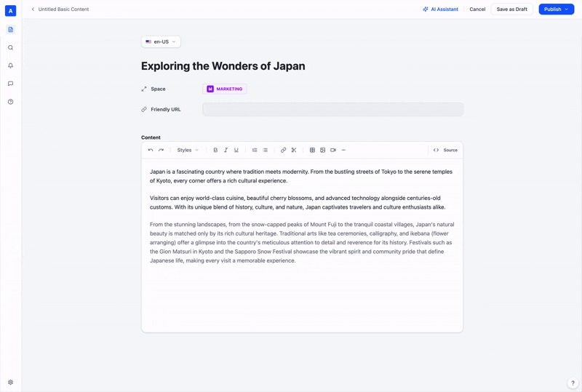Open the AI Assistant
This screenshot has height=392, width=582.
[x=441, y=9]
